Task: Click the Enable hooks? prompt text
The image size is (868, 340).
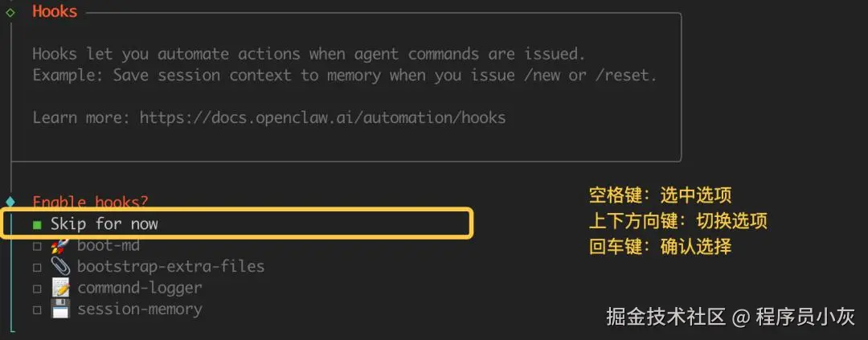Action: (90, 202)
